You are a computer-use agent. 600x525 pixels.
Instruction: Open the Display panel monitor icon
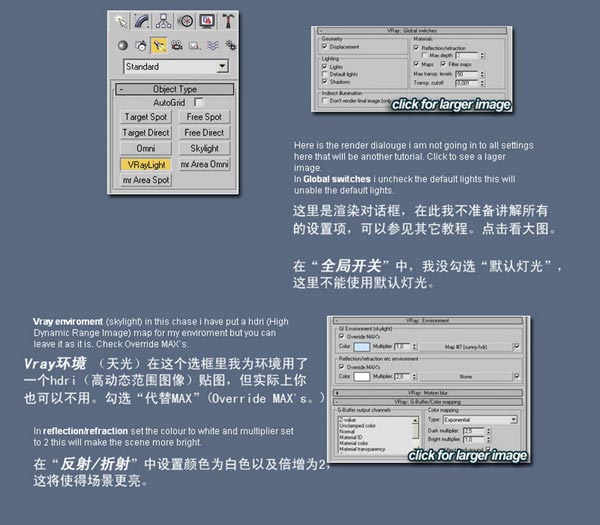coord(207,21)
